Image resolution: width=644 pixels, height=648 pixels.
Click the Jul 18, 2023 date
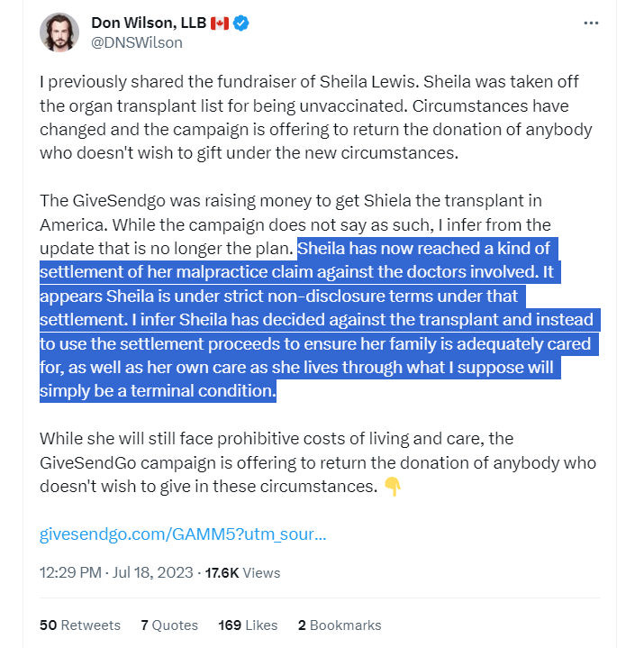click(153, 573)
